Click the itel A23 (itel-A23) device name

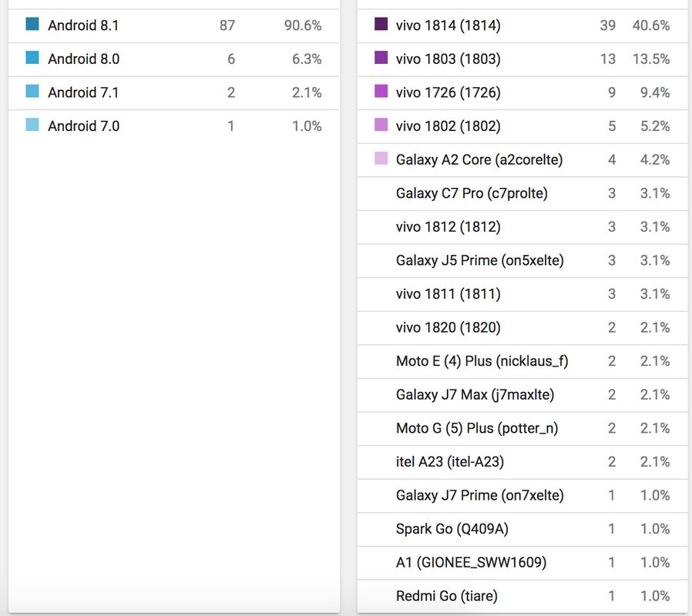click(x=450, y=462)
